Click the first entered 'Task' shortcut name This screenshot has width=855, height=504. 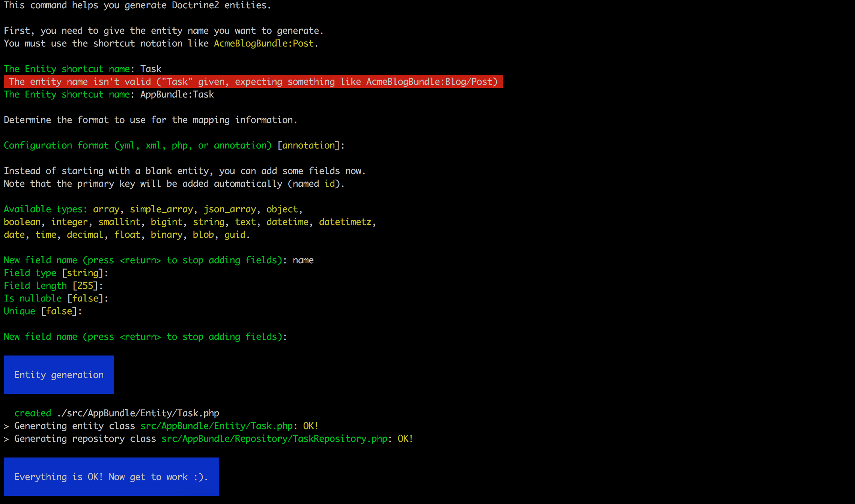tap(151, 69)
